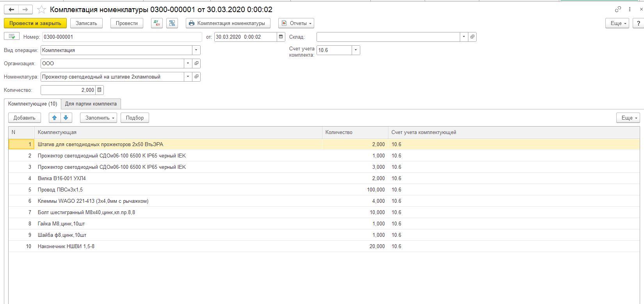Image resolution: width=644 pixels, height=304 pixels.
Task: Sort by the Комплектующая column header
Action: click(178, 132)
